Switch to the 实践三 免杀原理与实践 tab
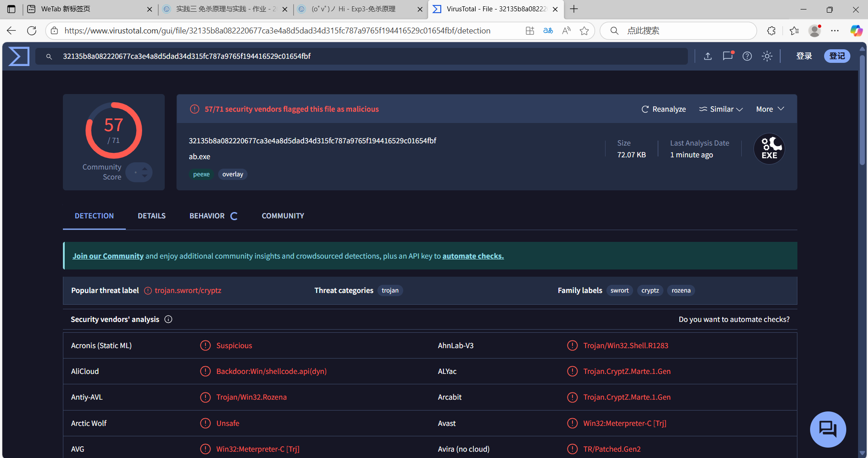The height and width of the screenshot is (458, 868). pyautogui.click(x=225, y=9)
